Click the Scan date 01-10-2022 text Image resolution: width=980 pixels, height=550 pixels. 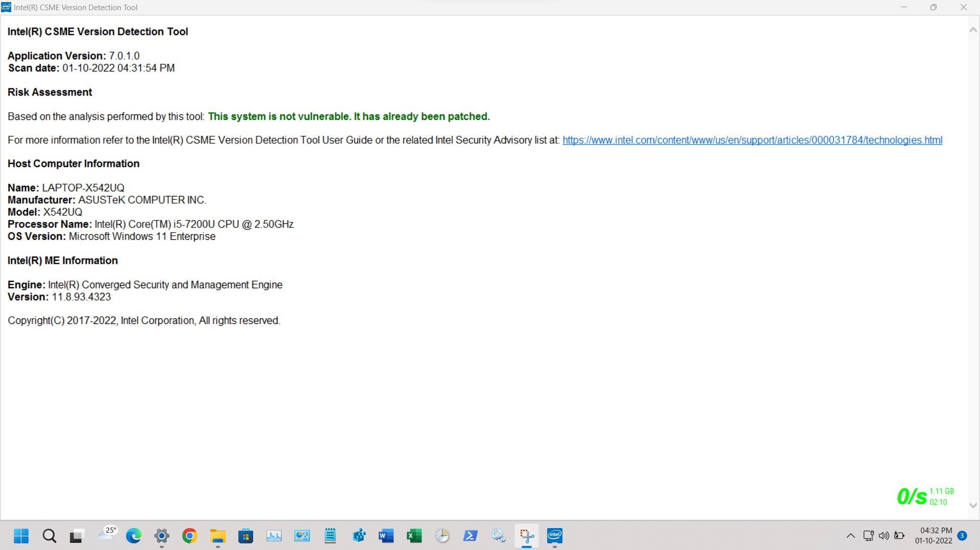click(x=91, y=68)
